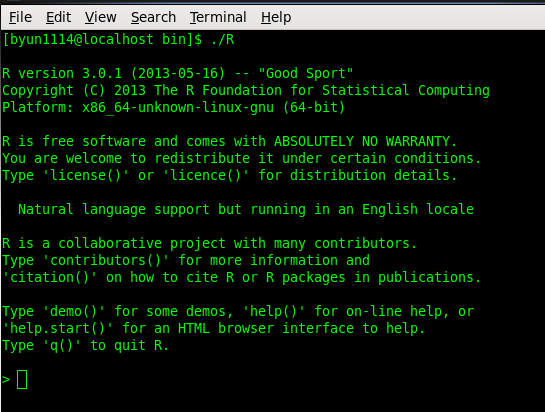Click the 'R is a collaborative project' line
The image size is (545, 412).
pos(210,243)
